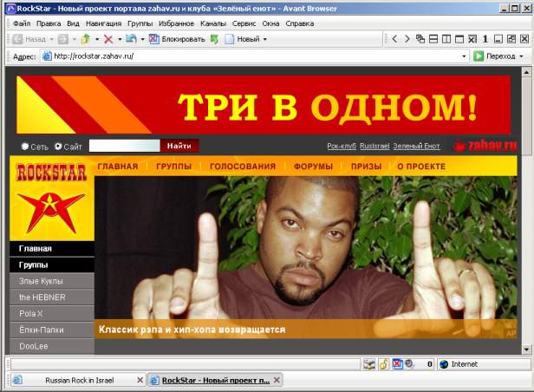Follow the Зеленый Енот link
Image resolution: width=534 pixels, height=392 pixels.
(x=416, y=146)
